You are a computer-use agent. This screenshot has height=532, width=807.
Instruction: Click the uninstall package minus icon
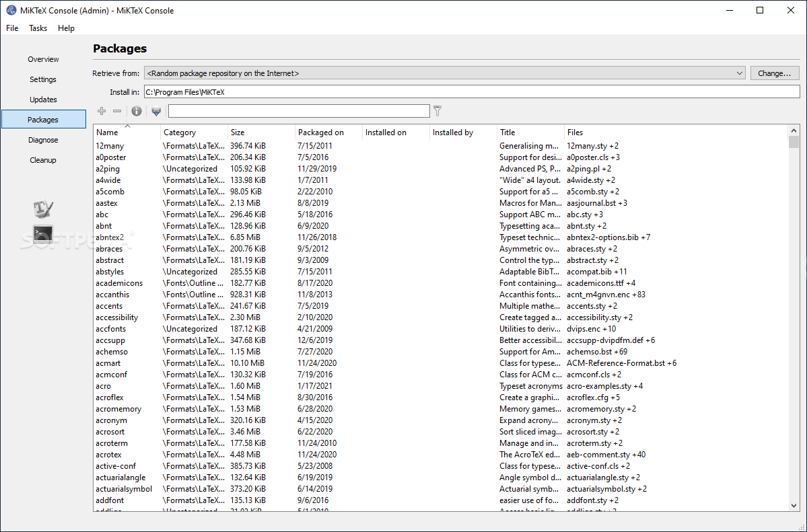click(117, 111)
